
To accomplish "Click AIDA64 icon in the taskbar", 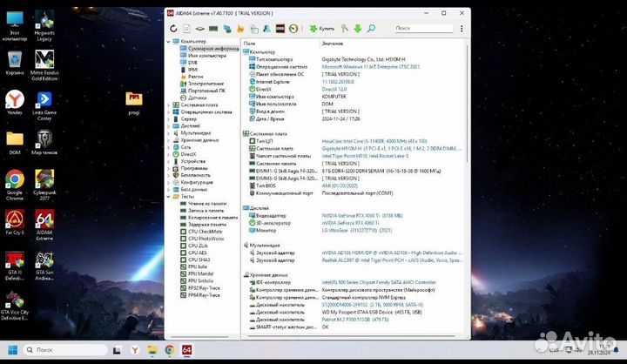I will 186,349.
